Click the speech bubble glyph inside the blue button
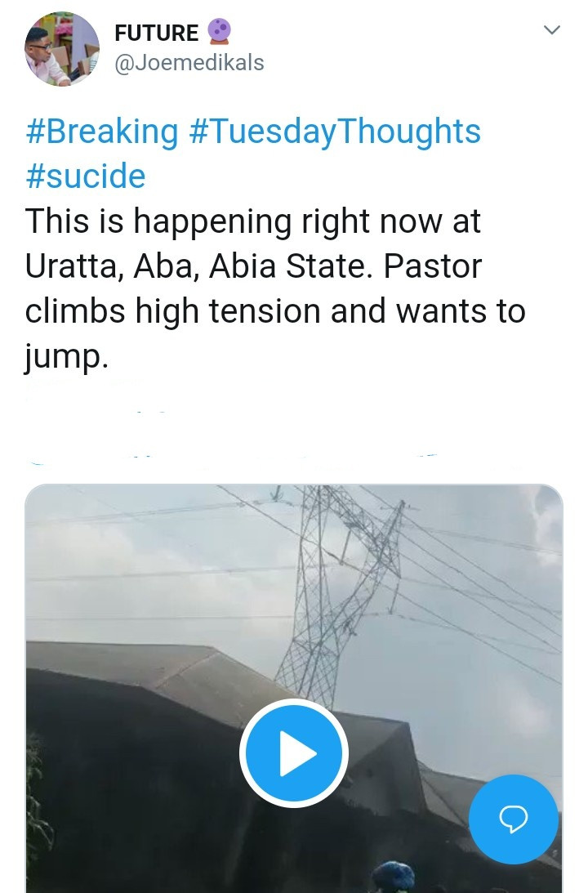The image size is (588, 893). 514,819
